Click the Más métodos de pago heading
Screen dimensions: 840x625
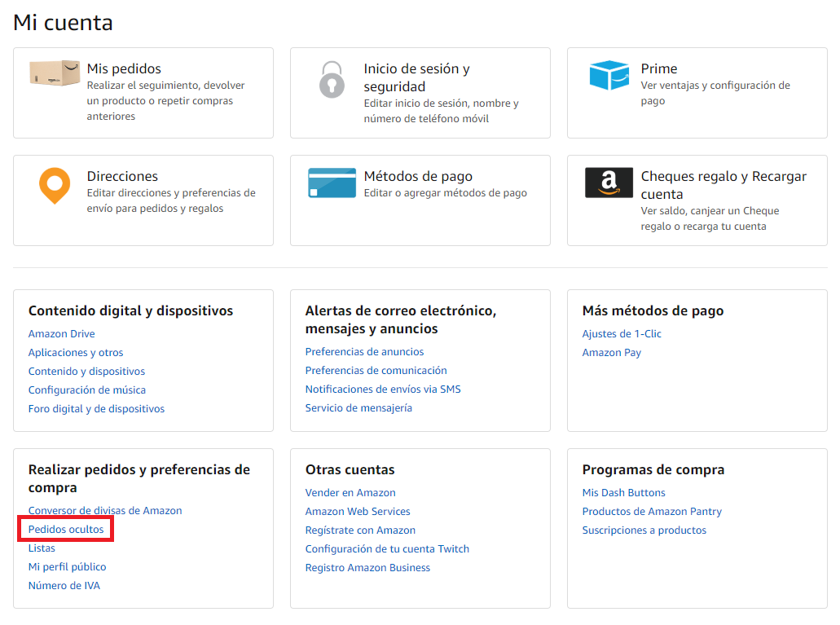pos(653,311)
